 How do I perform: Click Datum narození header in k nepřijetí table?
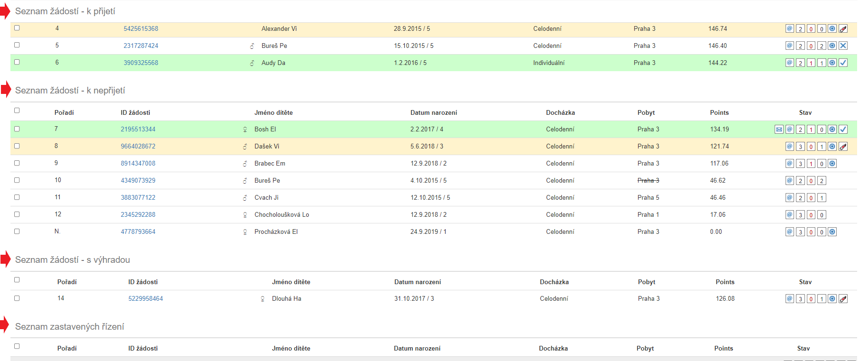(434, 112)
